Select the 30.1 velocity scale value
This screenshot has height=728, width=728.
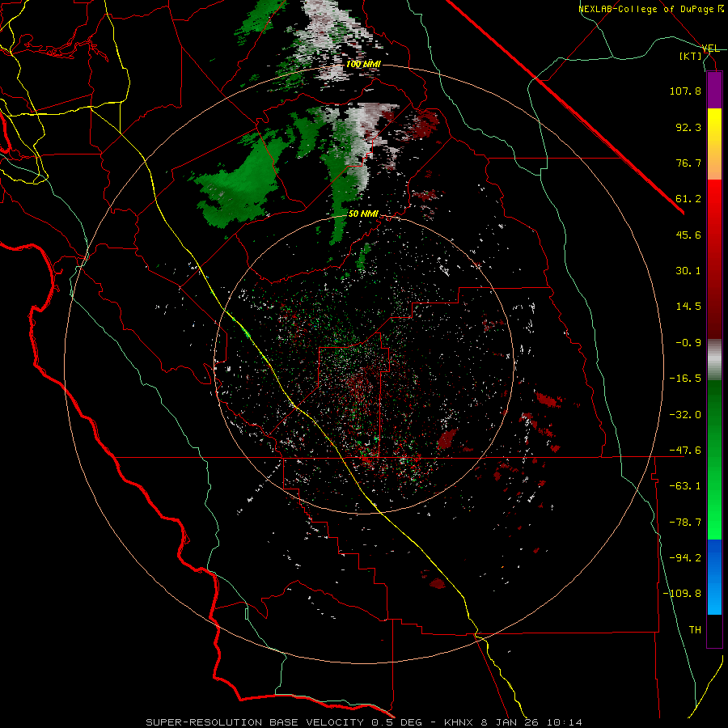(x=688, y=271)
